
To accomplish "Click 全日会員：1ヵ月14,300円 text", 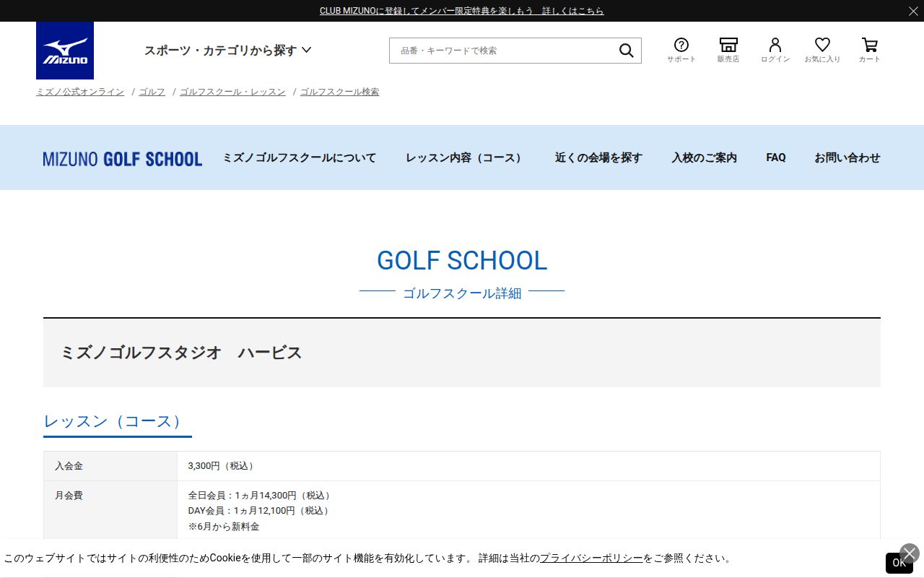I will point(261,496).
